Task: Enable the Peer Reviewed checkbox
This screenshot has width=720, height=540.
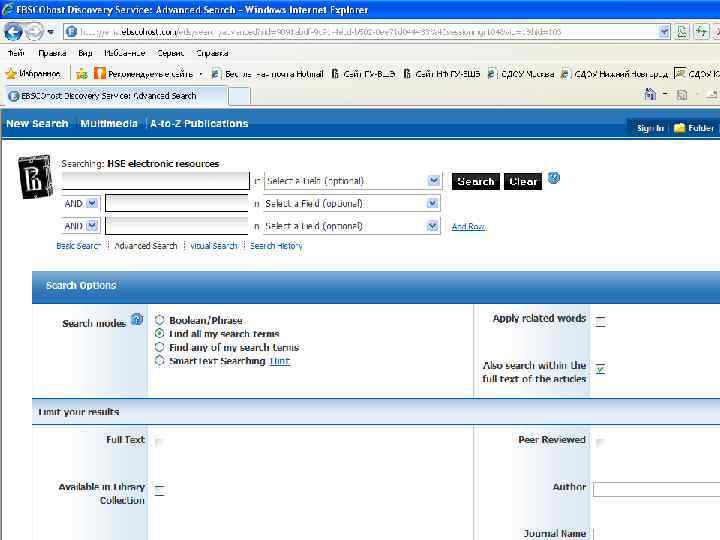Action: (x=599, y=442)
